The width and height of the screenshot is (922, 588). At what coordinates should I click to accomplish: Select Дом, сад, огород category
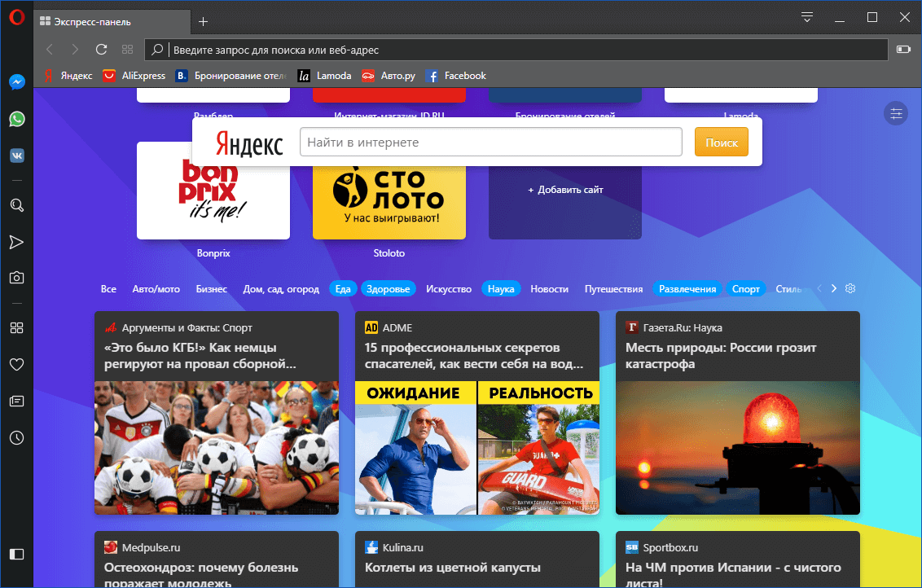point(281,289)
